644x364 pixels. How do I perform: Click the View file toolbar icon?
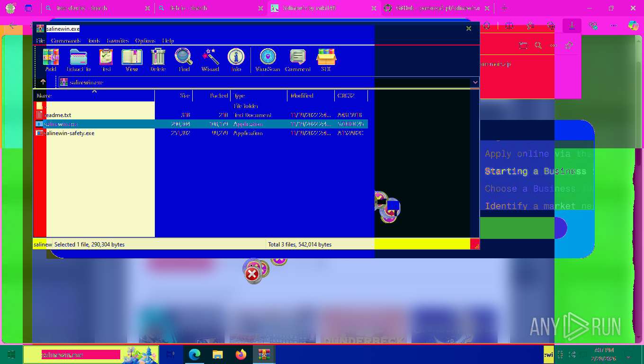pos(132,60)
